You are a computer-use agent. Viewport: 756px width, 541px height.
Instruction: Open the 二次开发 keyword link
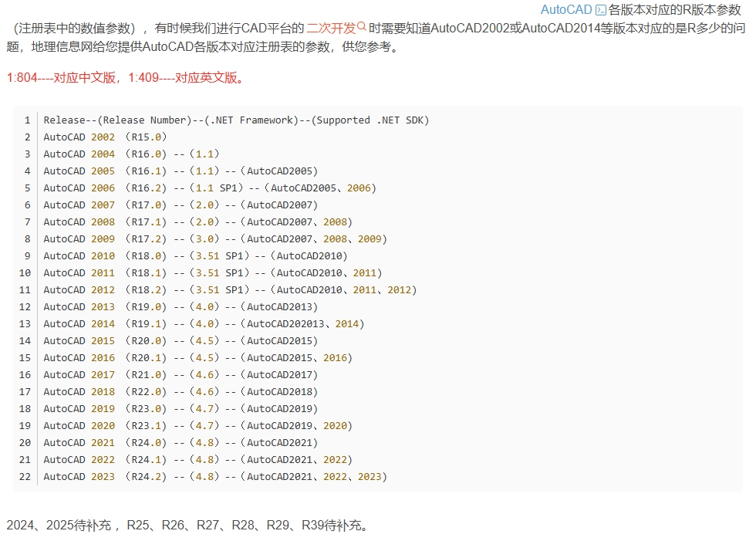pos(331,29)
